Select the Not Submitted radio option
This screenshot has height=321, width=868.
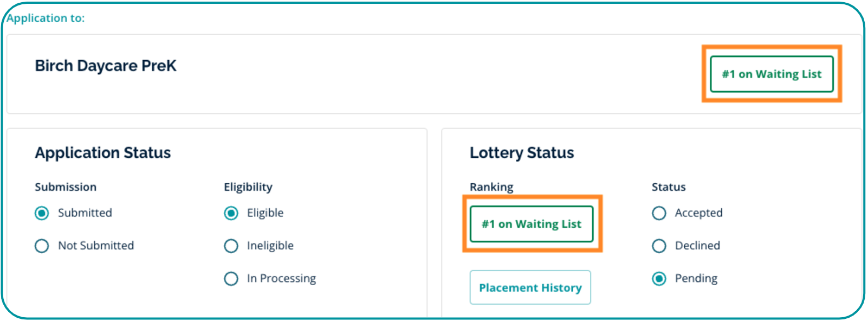pos(42,246)
